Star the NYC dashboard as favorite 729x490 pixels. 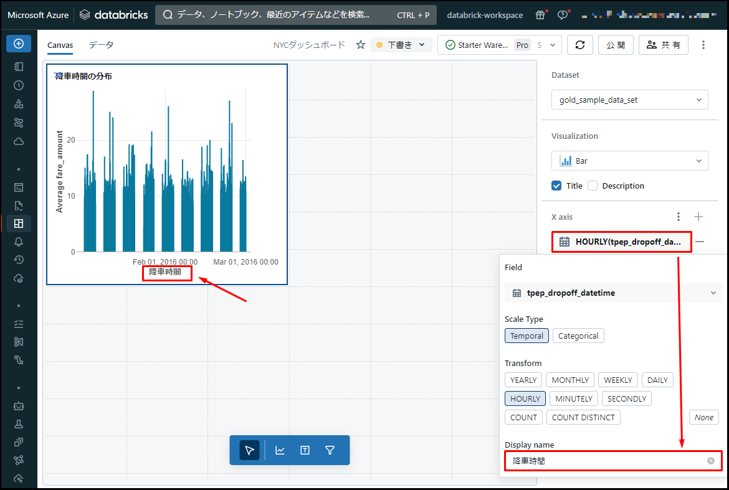coord(360,45)
